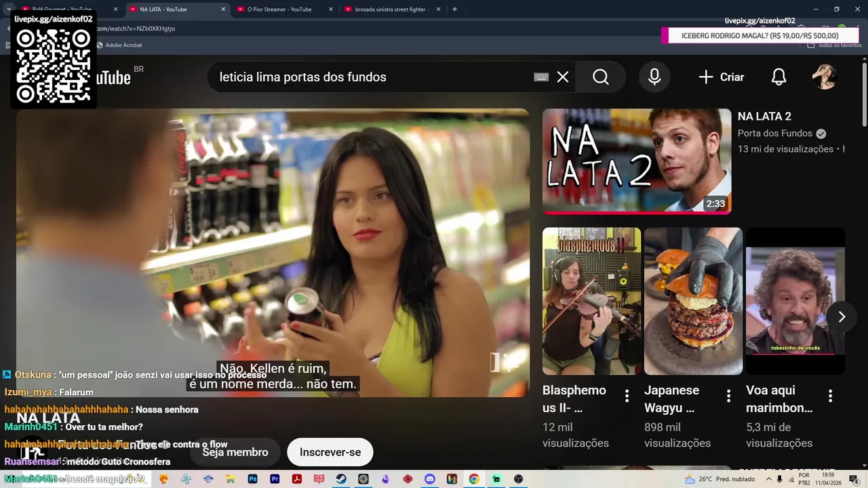Screen dimensions: 868x488
Task: Open the account avatar menu
Action: pyautogui.click(x=825, y=77)
